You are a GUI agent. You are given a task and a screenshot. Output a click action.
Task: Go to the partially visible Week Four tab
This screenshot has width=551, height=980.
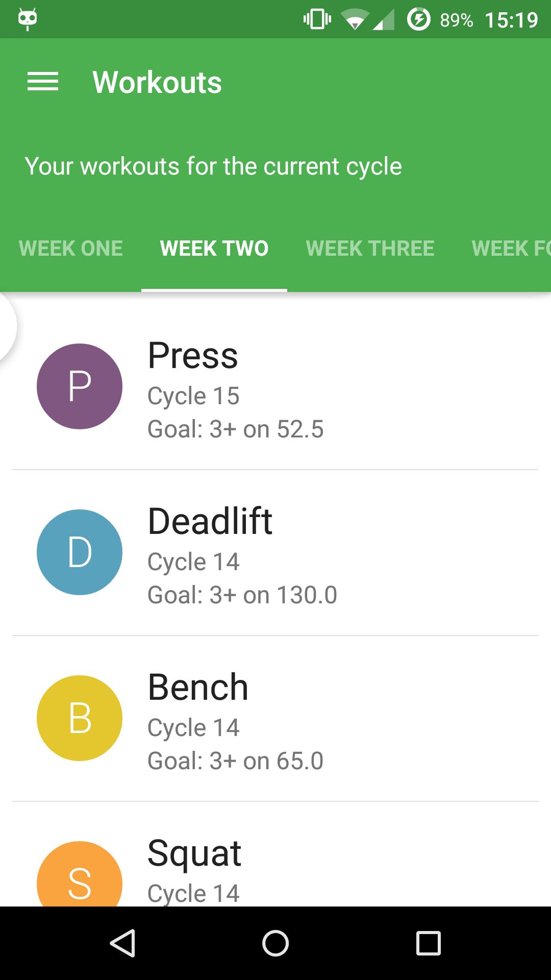[x=510, y=249]
